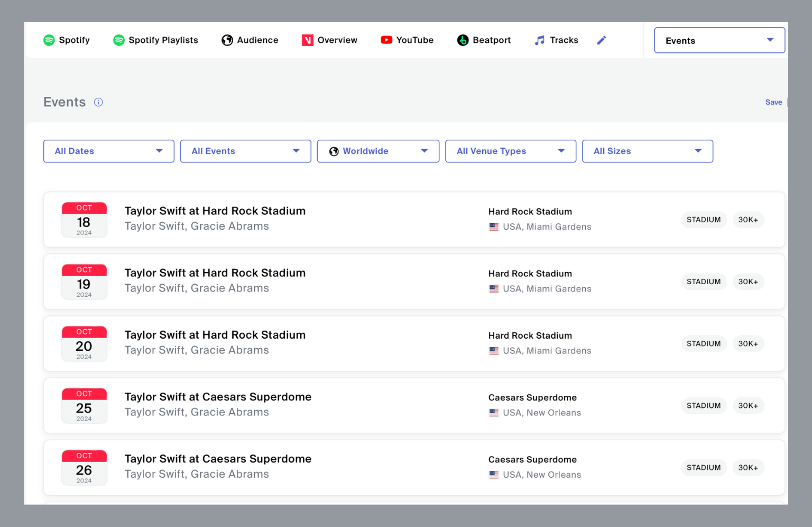This screenshot has width=812, height=527.
Task: Open the Worldwide location dropdown
Action: click(x=377, y=151)
